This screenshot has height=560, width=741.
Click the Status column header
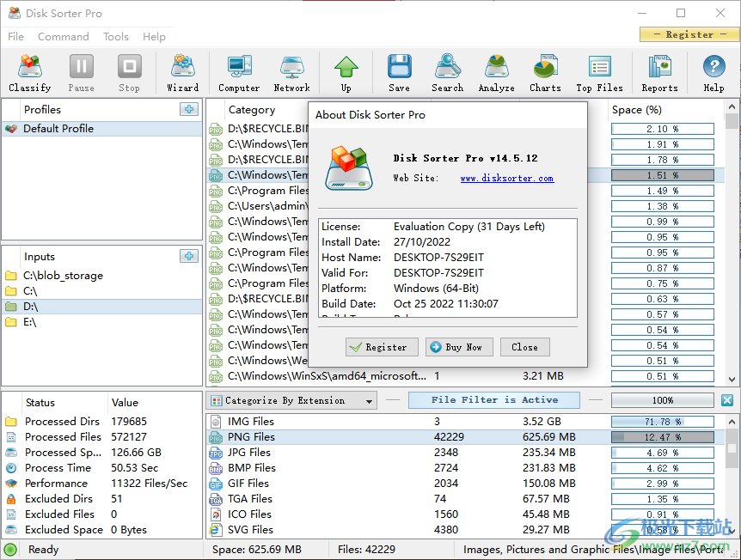(40, 403)
